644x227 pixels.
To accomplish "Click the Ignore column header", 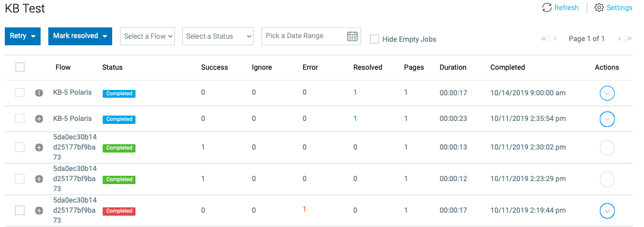I will pos(261,67).
